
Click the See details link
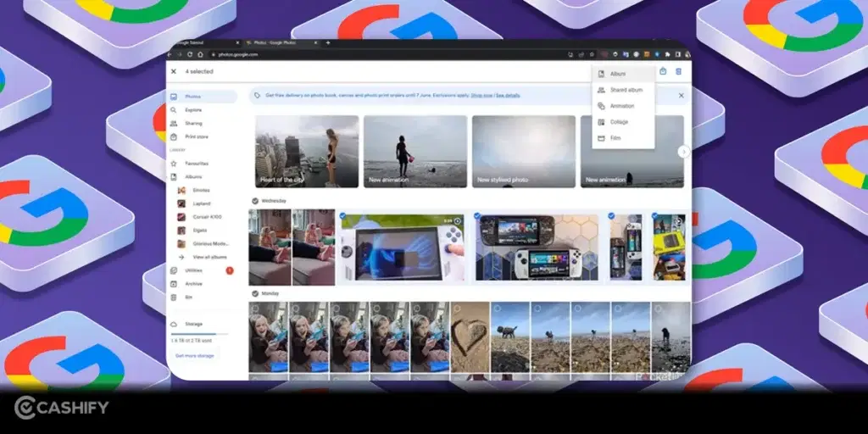(508, 95)
